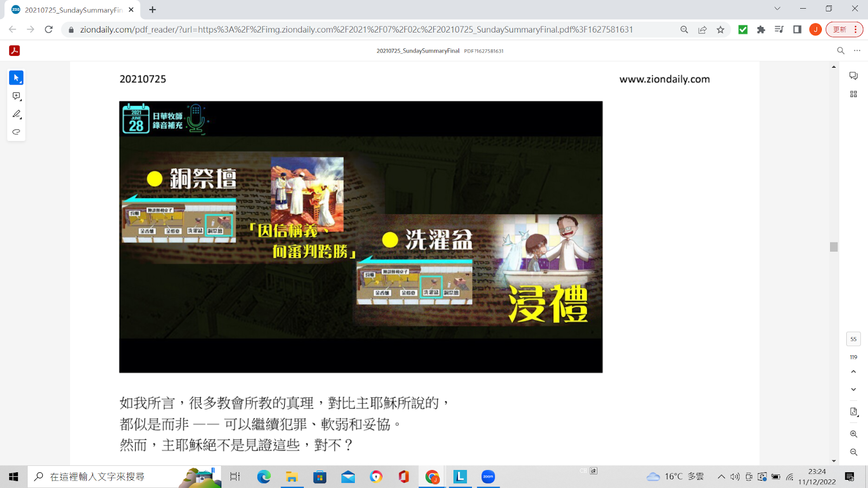Click the scrollbar down arrow
The height and width of the screenshot is (488, 868).
pyautogui.click(x=834, y=461)
